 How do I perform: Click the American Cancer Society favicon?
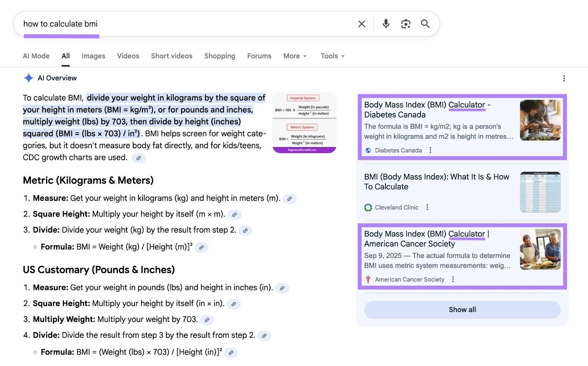(368, 279)
